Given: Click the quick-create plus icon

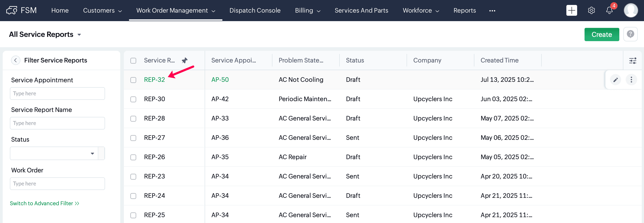Looking at the screenshot, I should 572,11.
